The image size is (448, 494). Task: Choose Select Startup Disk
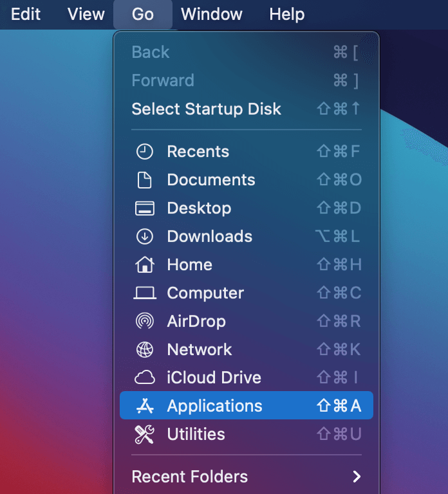tap(206, 109)
